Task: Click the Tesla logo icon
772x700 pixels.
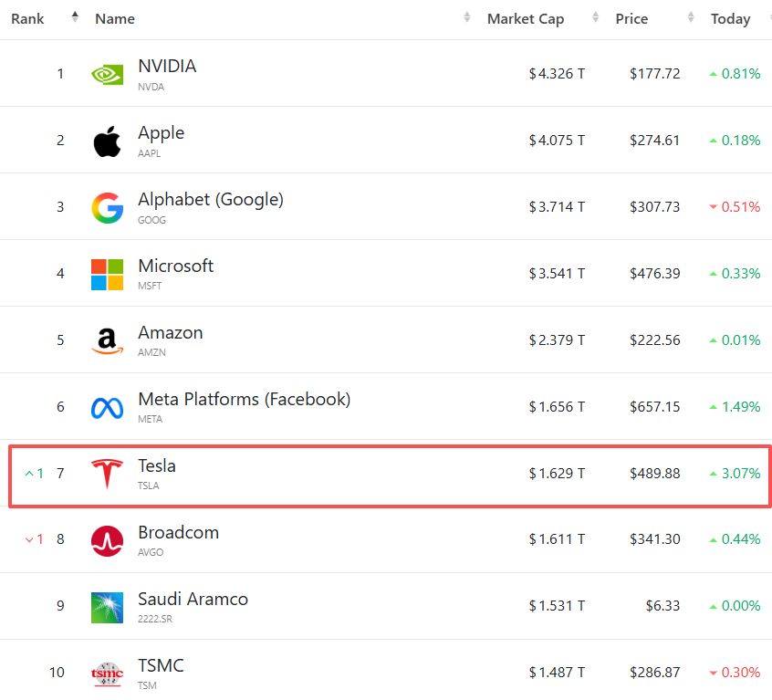Action: [107, 475]
